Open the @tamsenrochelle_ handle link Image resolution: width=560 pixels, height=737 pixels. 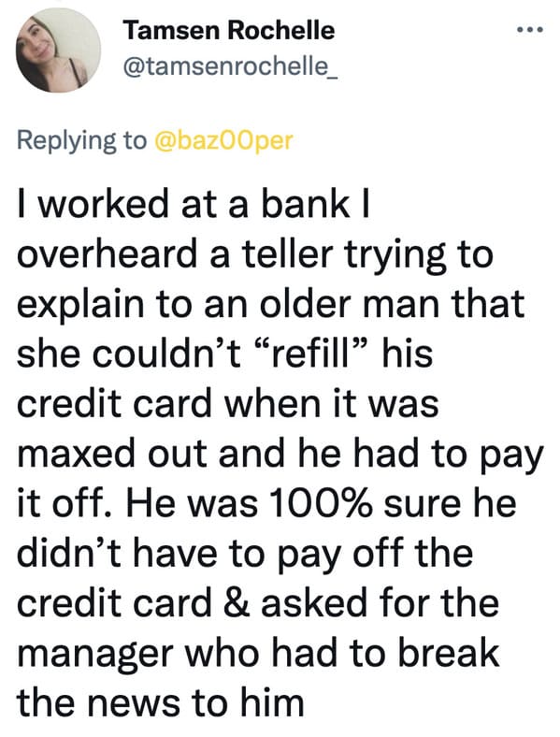[230, 67]
